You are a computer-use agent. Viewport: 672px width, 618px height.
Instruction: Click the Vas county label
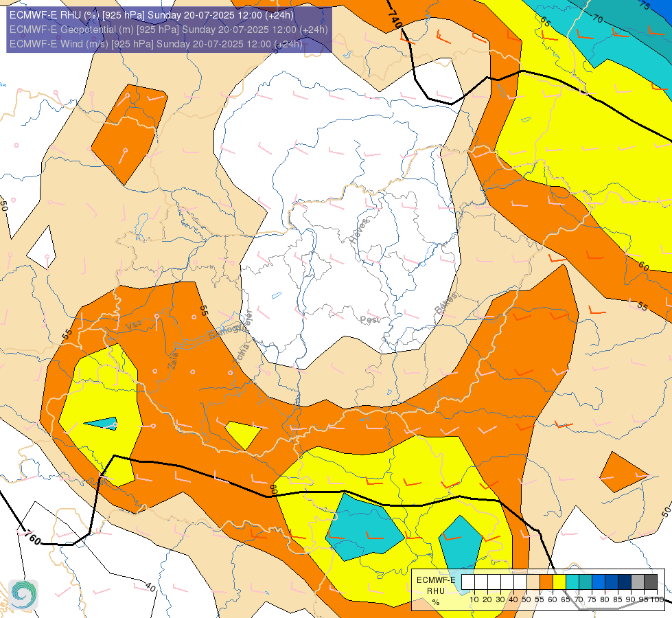(133, 326)
